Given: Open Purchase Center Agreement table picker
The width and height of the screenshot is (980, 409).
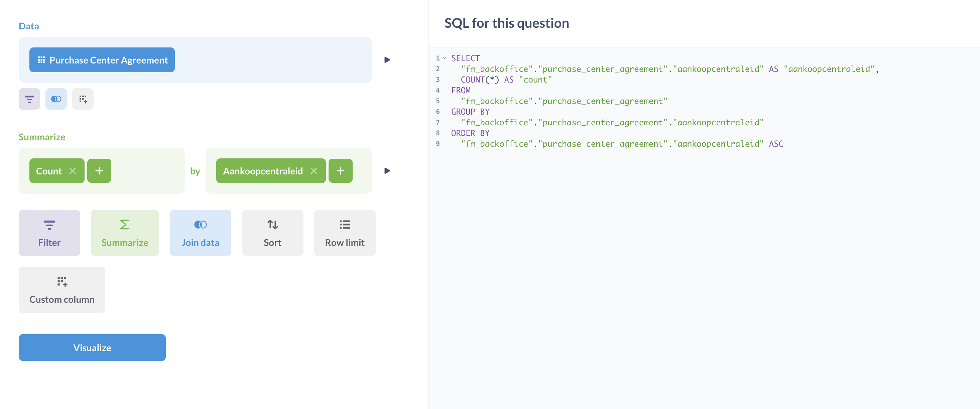Looking at the screenshot, I should [x=102, y=60].
